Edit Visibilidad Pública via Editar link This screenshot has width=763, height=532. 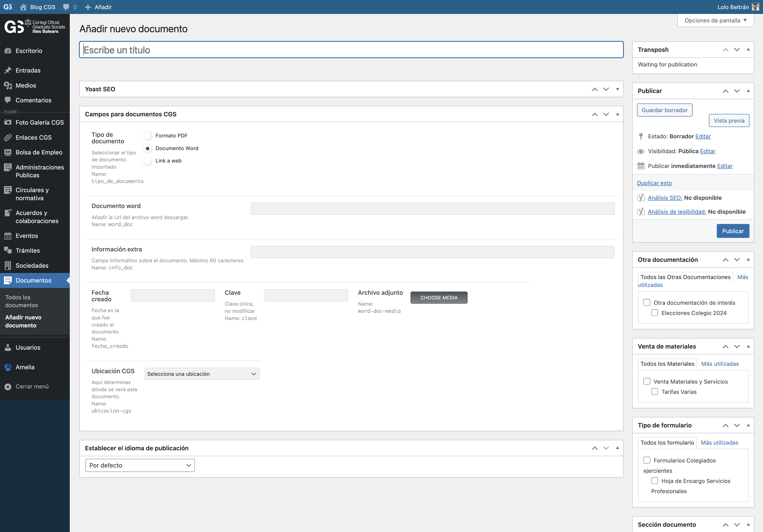click(x=707, y=151)
